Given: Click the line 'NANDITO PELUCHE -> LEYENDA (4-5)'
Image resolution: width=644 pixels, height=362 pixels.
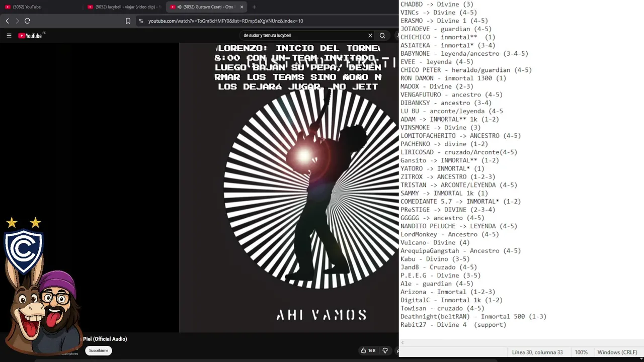Looking at the screenshot, I should coord(459,226).
